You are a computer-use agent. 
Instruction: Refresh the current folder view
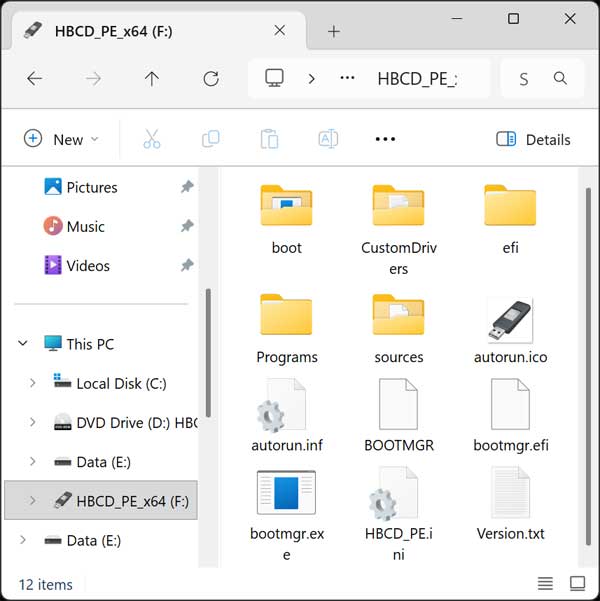pos(211,79)
